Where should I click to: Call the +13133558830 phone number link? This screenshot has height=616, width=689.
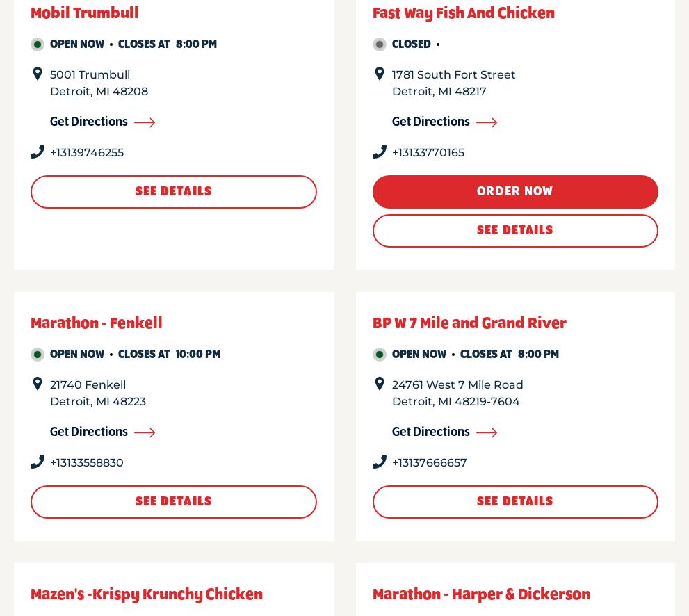[x=86, y=462]
